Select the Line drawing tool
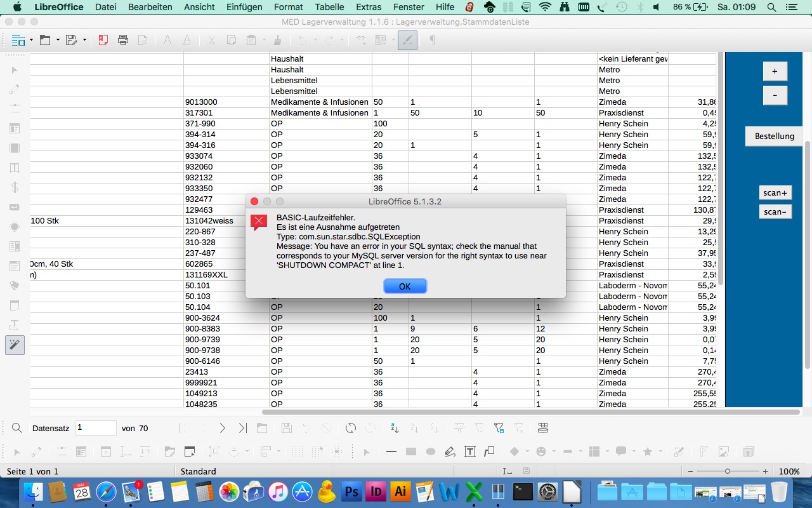This screenshot has width=812, height=508. (391, 451)
